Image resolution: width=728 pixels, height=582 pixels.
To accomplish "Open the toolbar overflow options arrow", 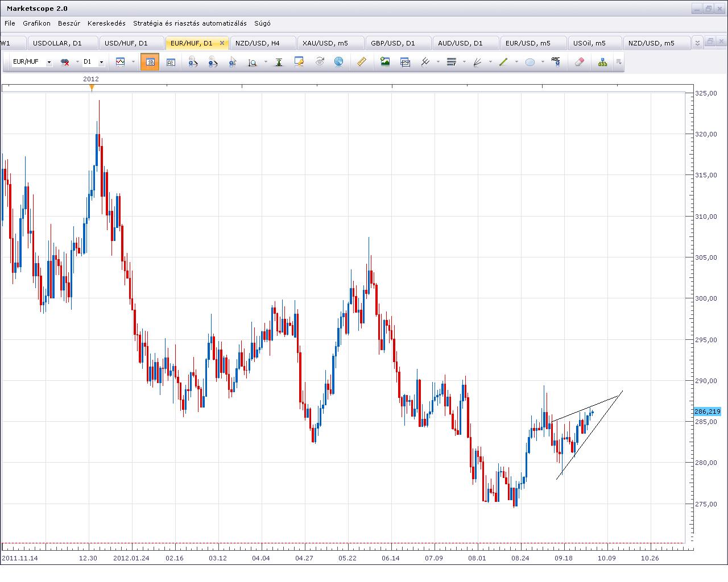I will click(619, 62).
